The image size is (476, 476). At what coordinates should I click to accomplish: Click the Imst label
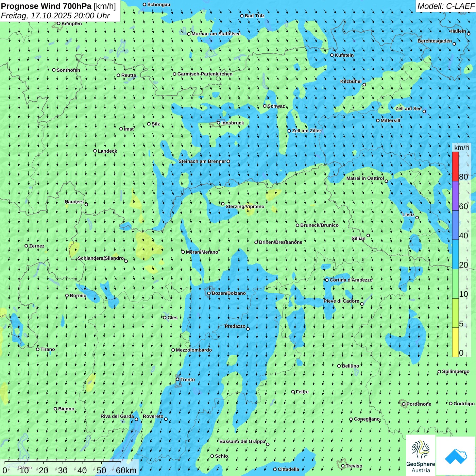pos(129,129)
